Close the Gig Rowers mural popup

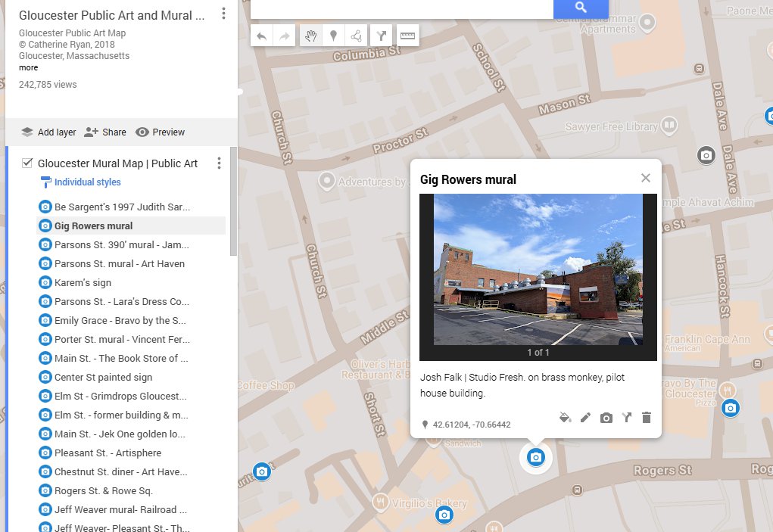pyautogui.click(x=646, y=179)
